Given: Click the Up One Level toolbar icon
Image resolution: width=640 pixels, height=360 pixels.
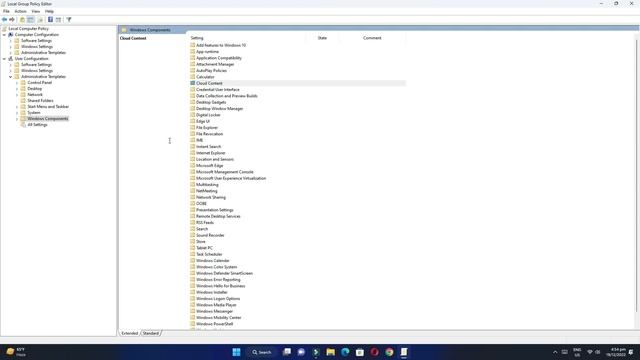Looking at the screenshot, I should tap(22, 20).
